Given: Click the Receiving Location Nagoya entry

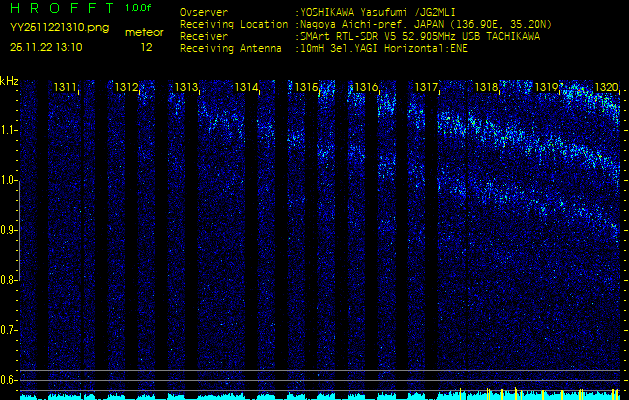Looking at the screenshot, I should (420, 24).
